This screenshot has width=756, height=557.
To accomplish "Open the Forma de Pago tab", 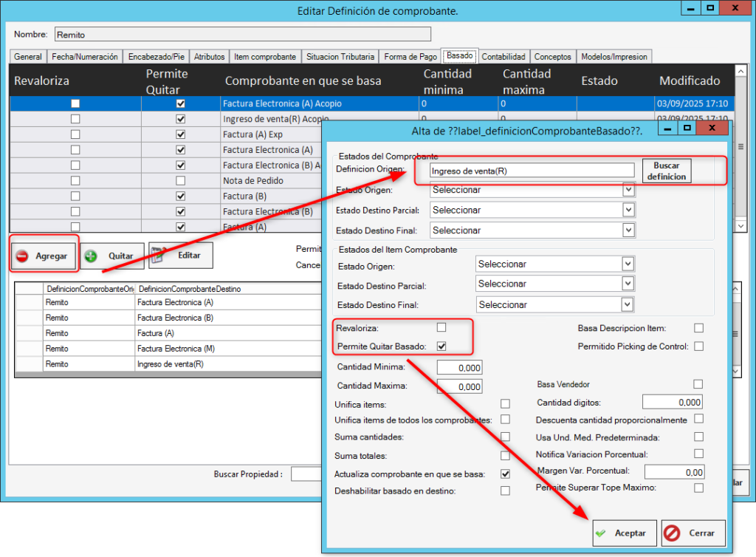I will [x=410, y=56].
